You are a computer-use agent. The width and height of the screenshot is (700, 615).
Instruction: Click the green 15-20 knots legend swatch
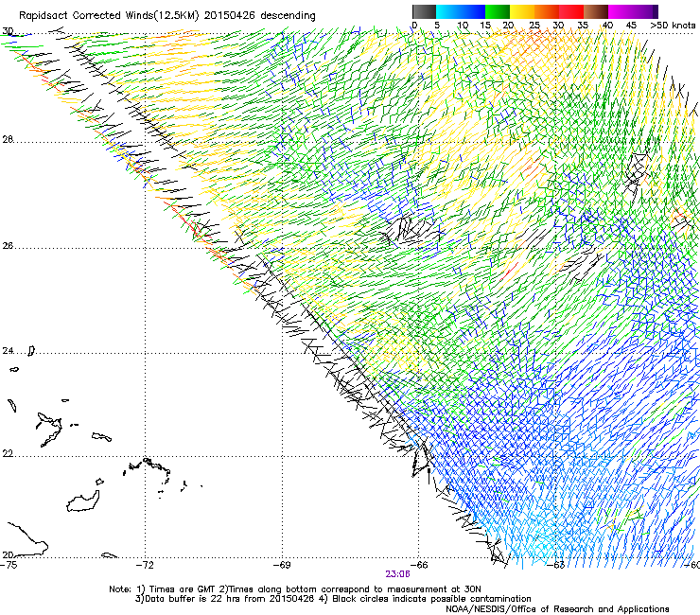[x=498, y=11]
